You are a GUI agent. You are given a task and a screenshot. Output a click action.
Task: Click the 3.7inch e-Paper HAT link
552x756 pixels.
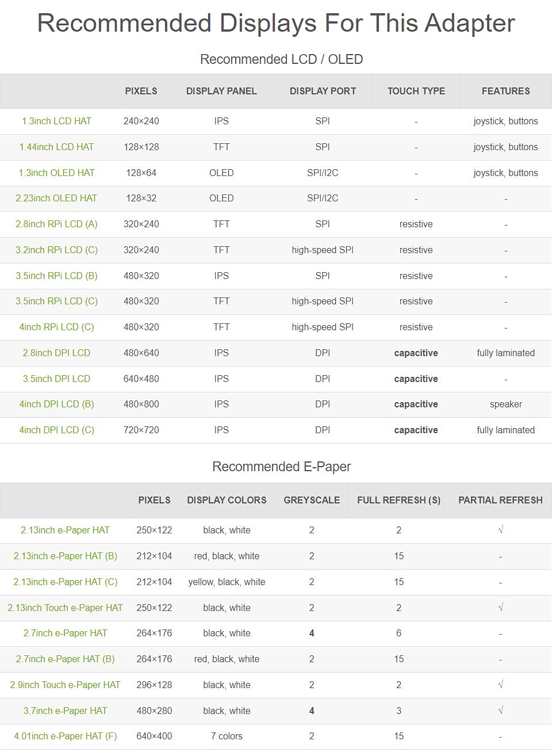65,711
